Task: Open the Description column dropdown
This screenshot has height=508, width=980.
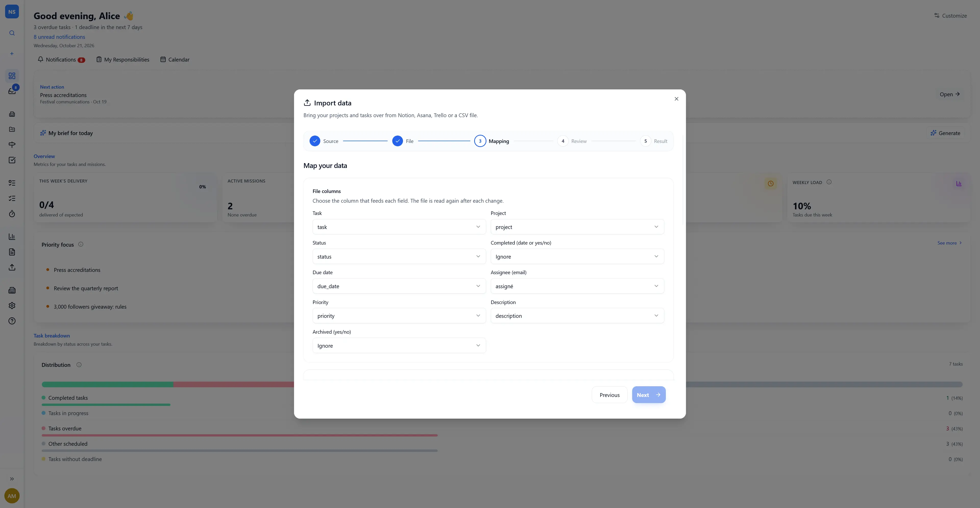Action: [x=577, y=316]
